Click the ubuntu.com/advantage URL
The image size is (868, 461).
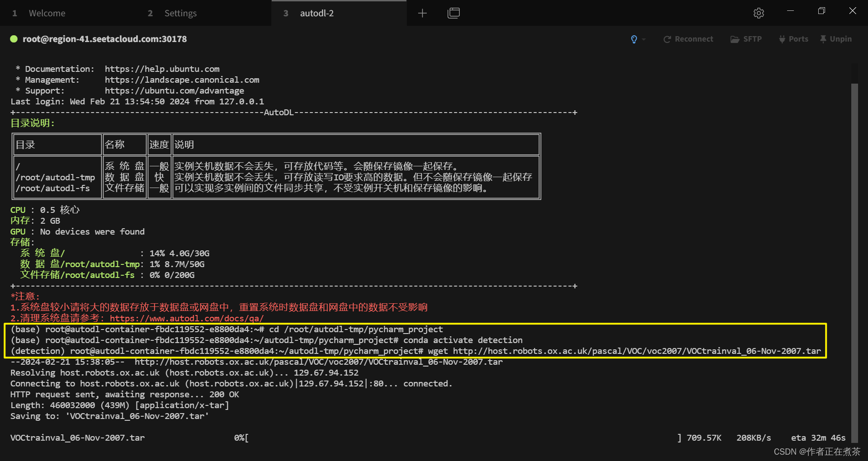click(x=175, y=90)
